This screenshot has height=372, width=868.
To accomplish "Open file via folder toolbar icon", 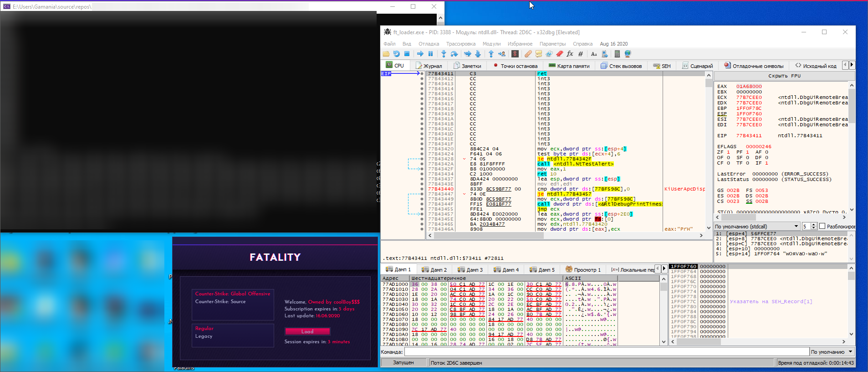I will point(386,54).
